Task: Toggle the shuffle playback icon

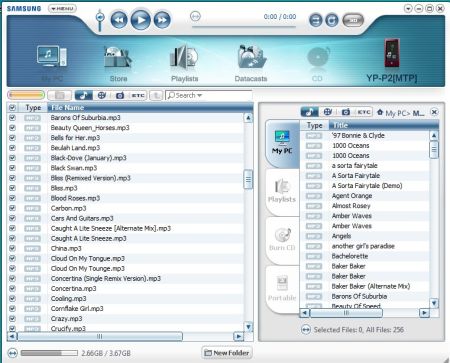Action: coord(315,20)
